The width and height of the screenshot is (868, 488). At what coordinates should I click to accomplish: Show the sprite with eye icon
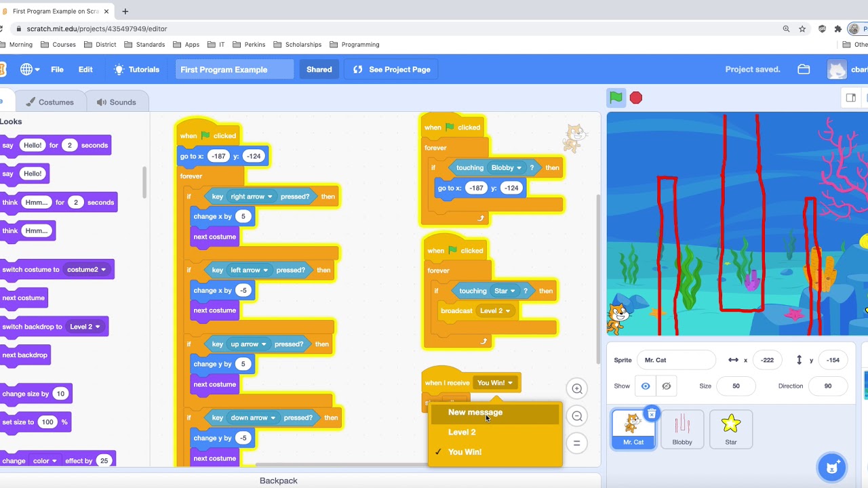(x=646, y=386)
